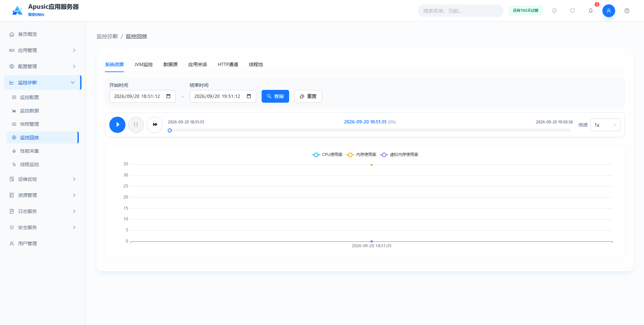Expand the 应用管理 menu
Viewport: 644px width, 325px height.
43,50
